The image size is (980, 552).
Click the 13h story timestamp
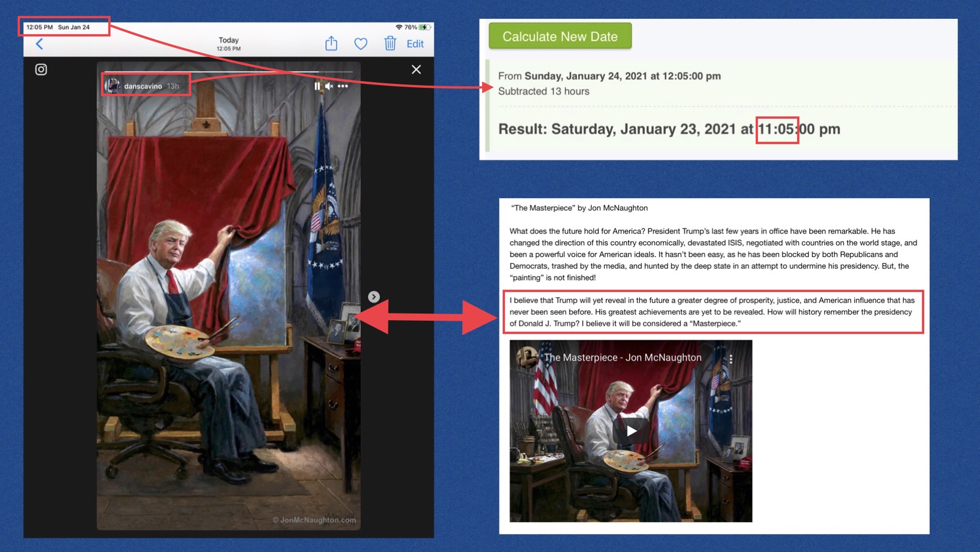(x=173, y=86)
